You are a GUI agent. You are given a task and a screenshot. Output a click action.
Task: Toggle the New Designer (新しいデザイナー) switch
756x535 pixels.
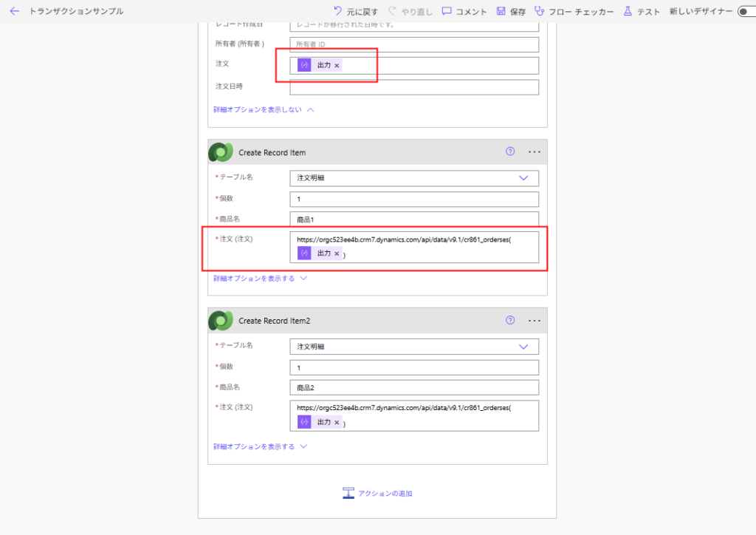click(x=745, y=12)
